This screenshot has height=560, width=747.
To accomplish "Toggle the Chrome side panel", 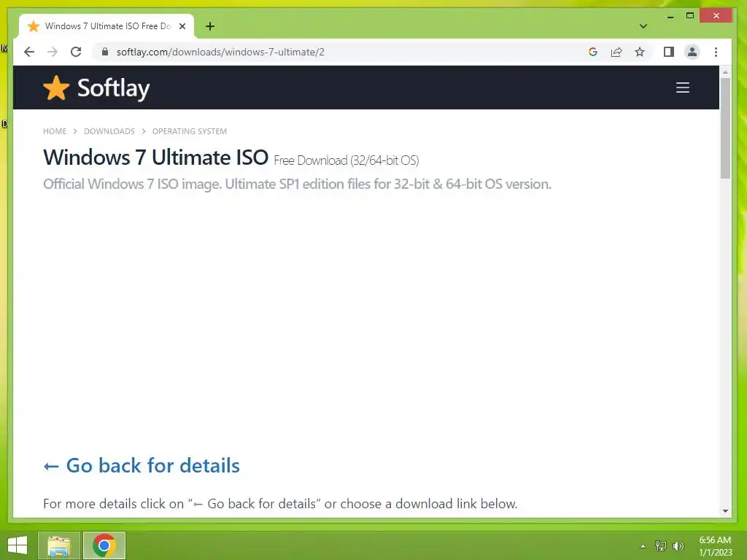I will click(x=669, y=52).
